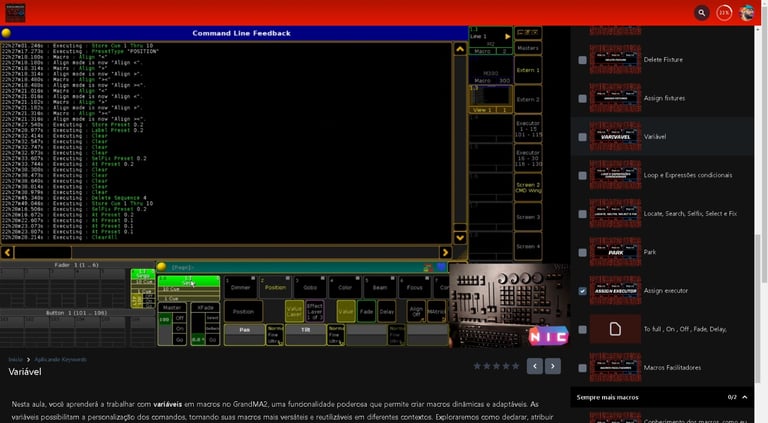The width and height of the screenshot is (768, 423).
Task: Click the Extern 2 screen button
Action: (528, 99)
